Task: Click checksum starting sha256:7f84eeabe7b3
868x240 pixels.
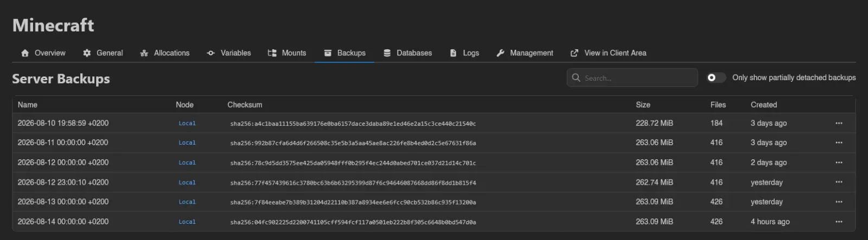Action: point(353,202)
